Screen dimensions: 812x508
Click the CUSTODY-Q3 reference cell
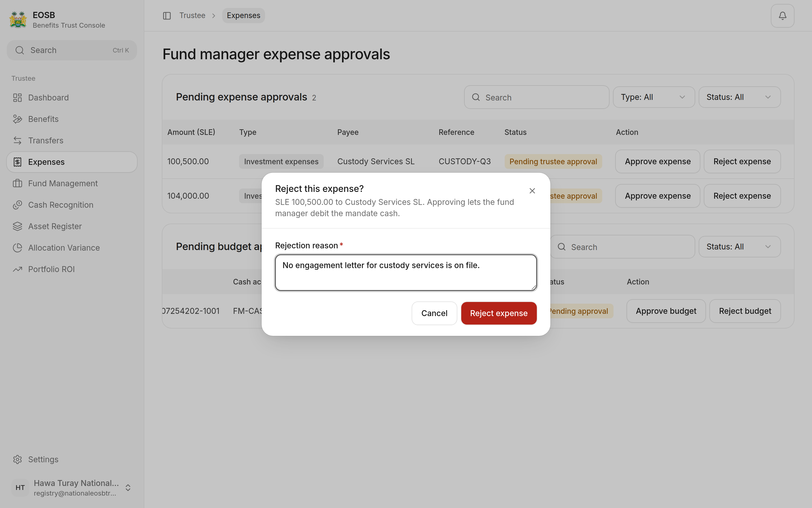point(465,162)
